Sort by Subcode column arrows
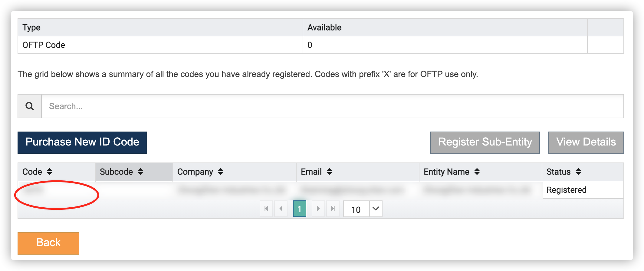Viewport: 644px width, 271px height. pyautogui.click(x=140, y=172)
